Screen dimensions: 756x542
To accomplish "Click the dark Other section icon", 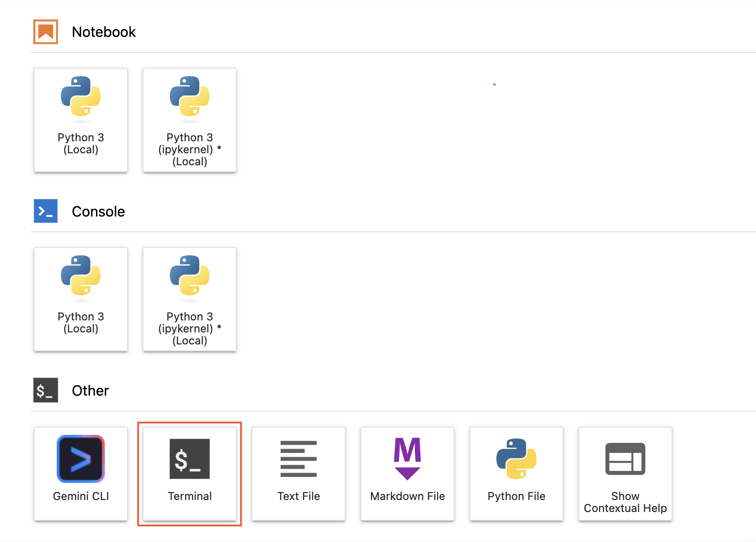I will (x=46, y=390).
